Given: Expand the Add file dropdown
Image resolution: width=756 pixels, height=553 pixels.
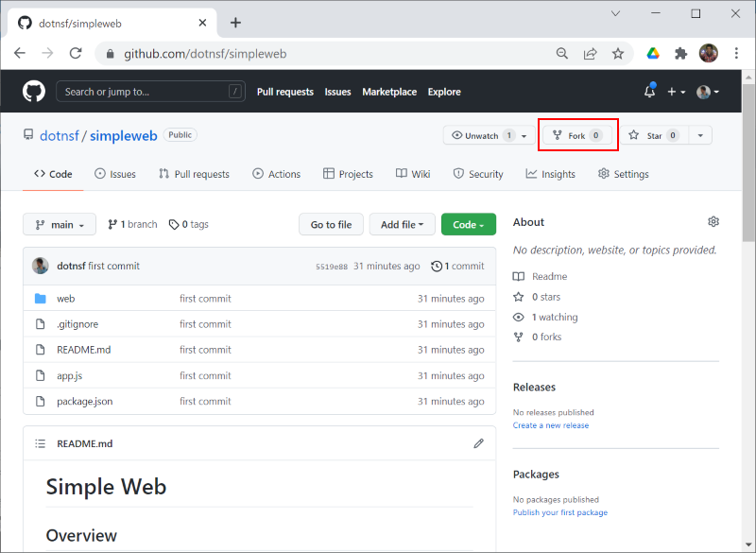Looking at the screenshot, I should [403, 225].
